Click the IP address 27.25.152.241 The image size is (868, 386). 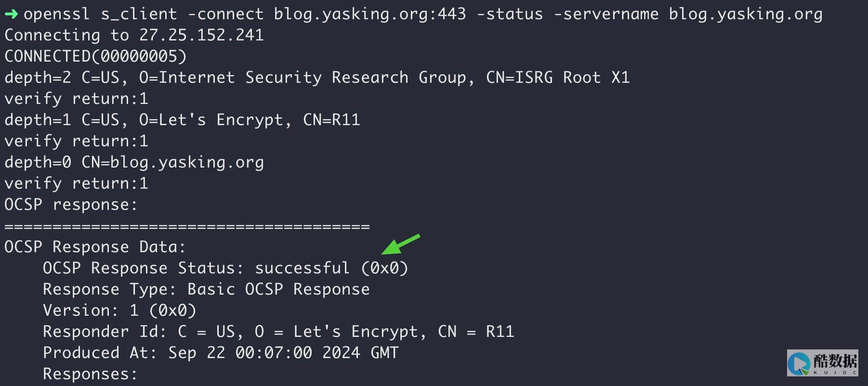click(201, 35)
